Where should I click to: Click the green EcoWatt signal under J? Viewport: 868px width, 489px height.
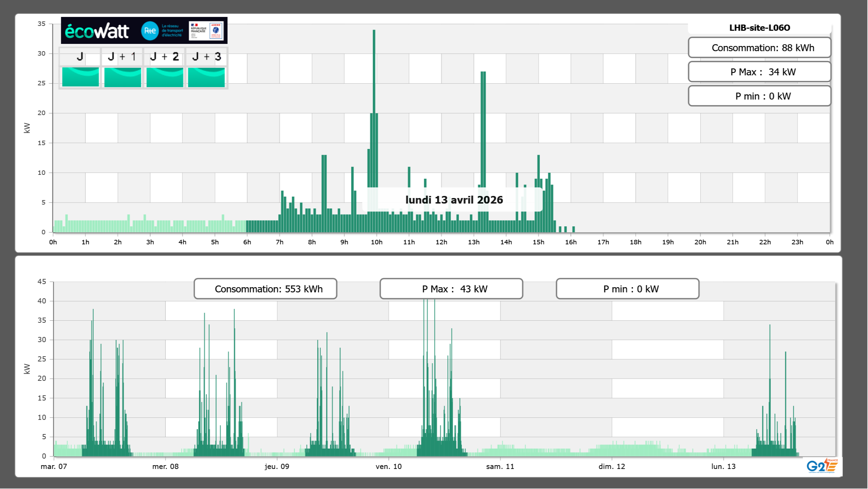pos(81,77)
